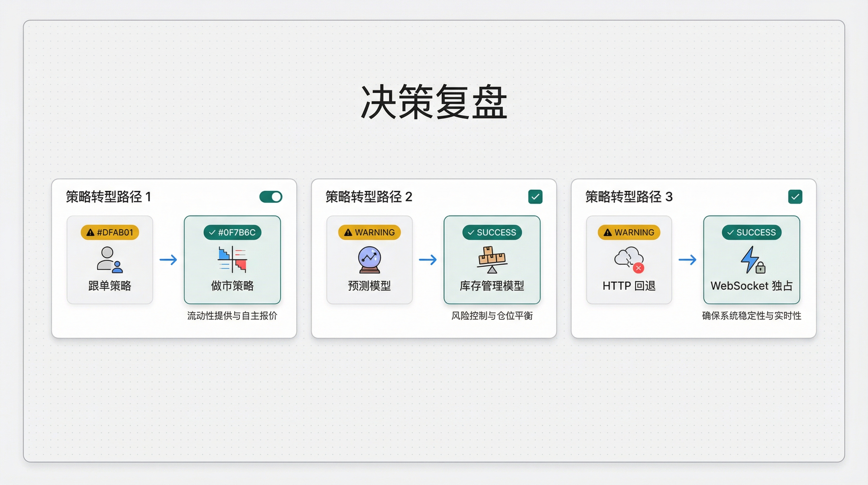Toggle the 策略转型路径 1 switch
This screenshot has height=485, width=868.
click(x=271, y=197)
